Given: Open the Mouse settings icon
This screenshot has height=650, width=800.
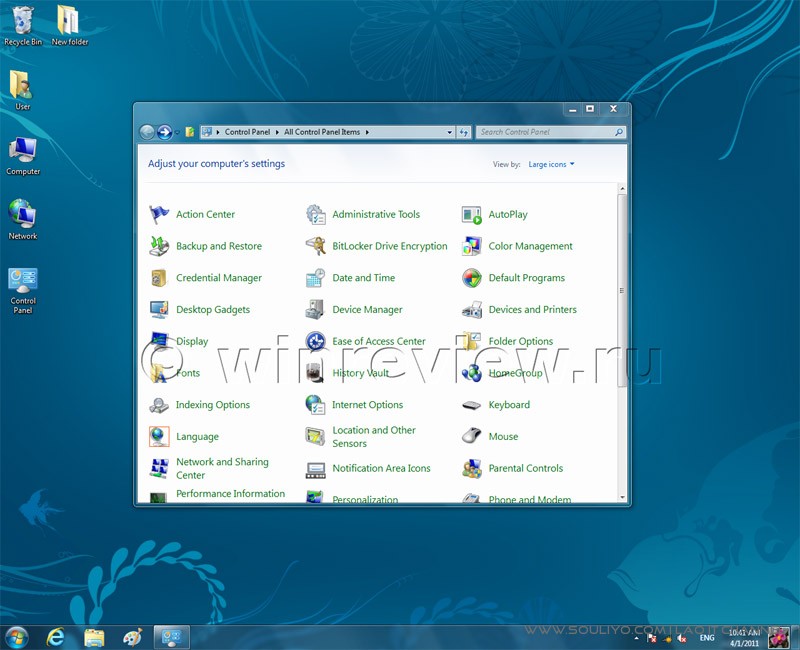Looking at the screenshot, I should [472, 437].
